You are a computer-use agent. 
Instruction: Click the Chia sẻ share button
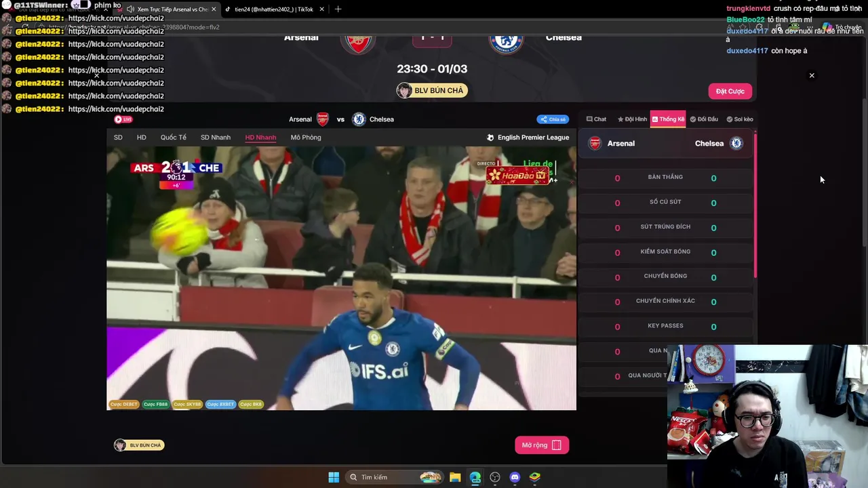pos(553,119)
